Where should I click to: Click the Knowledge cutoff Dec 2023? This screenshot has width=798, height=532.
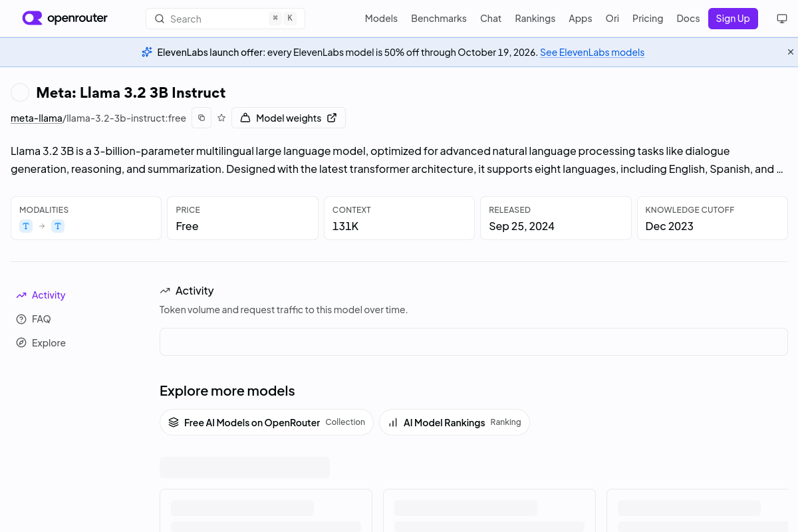pyautogui.click(x=670, y=226)
